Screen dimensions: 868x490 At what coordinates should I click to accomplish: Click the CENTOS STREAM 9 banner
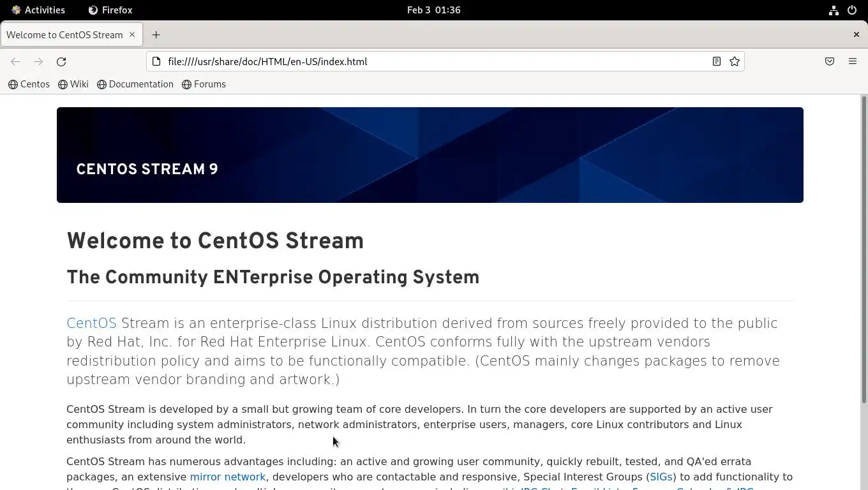click(x=430, y=155)
